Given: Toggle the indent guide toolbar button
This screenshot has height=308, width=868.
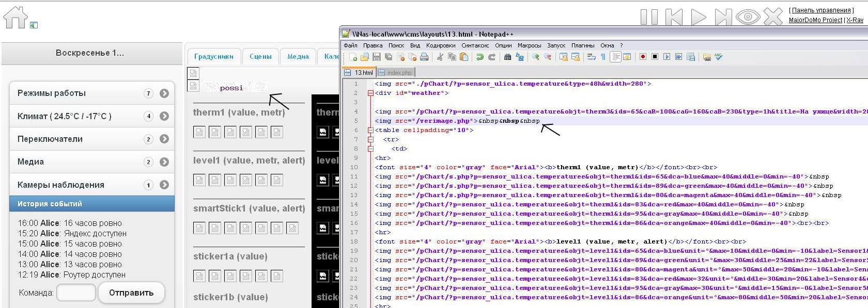Looking at the screenshot, I should [615, 57].
